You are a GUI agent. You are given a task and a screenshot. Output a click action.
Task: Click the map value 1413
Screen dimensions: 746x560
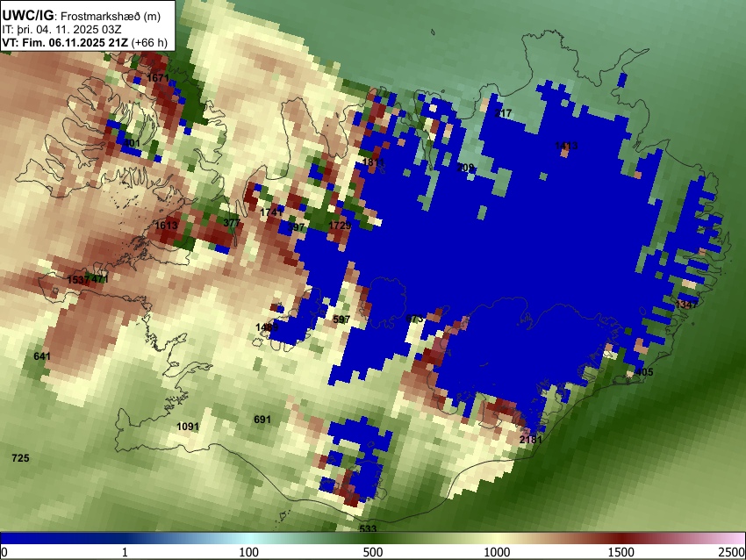click(566, 145)
